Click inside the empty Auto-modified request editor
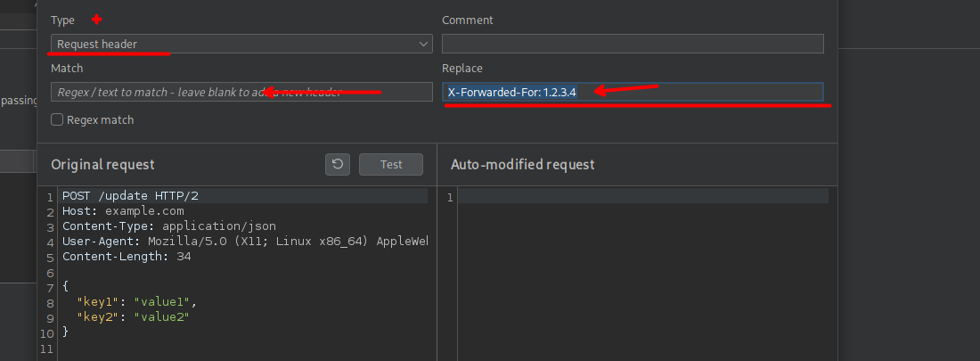 641,267
